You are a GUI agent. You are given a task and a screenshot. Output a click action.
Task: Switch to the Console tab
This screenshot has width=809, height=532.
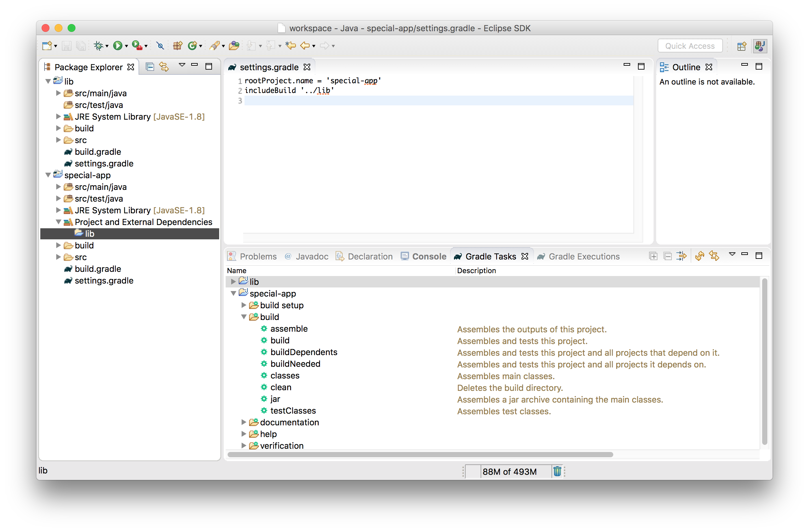coord(424,257)
